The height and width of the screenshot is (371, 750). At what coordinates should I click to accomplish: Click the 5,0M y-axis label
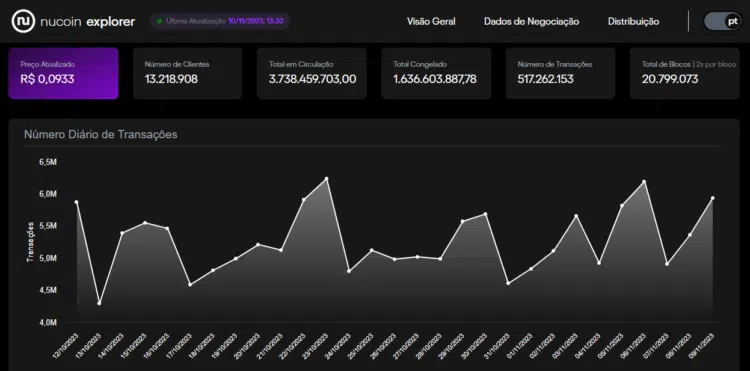48,259
